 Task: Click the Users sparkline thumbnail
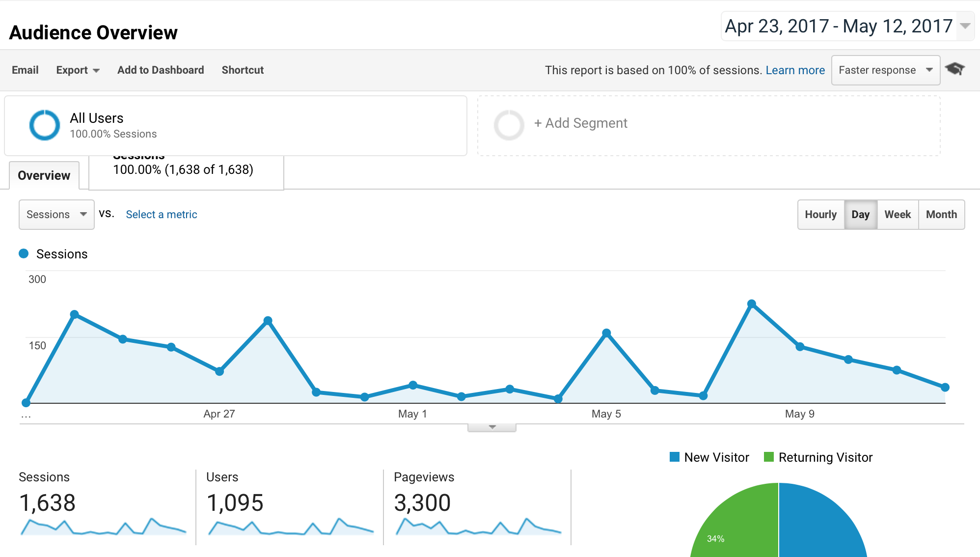291,527
